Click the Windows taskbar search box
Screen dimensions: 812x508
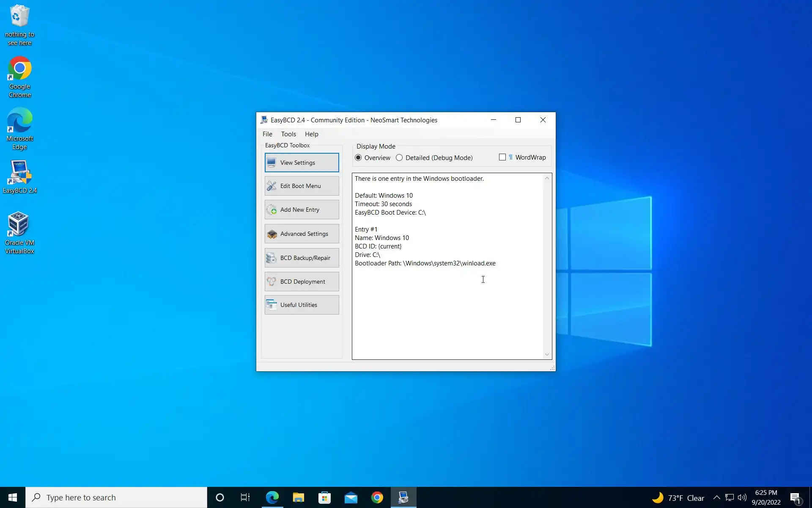click(116, 497)
